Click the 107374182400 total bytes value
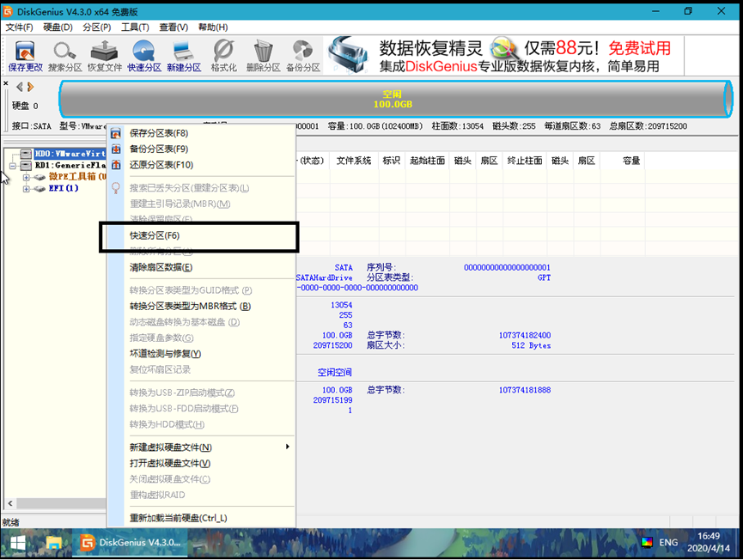 (525, 336)
